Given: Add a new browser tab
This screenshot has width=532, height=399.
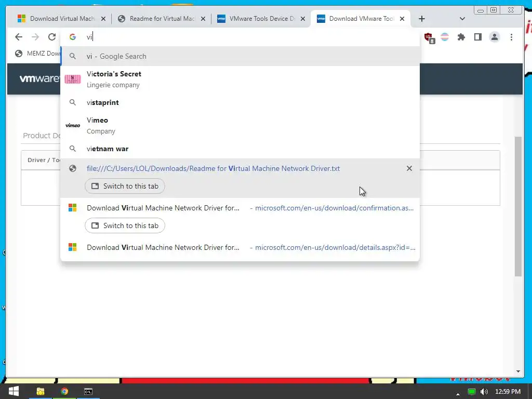Looking at the screenshot, I should pyautogui.click(x=422, y=19).
